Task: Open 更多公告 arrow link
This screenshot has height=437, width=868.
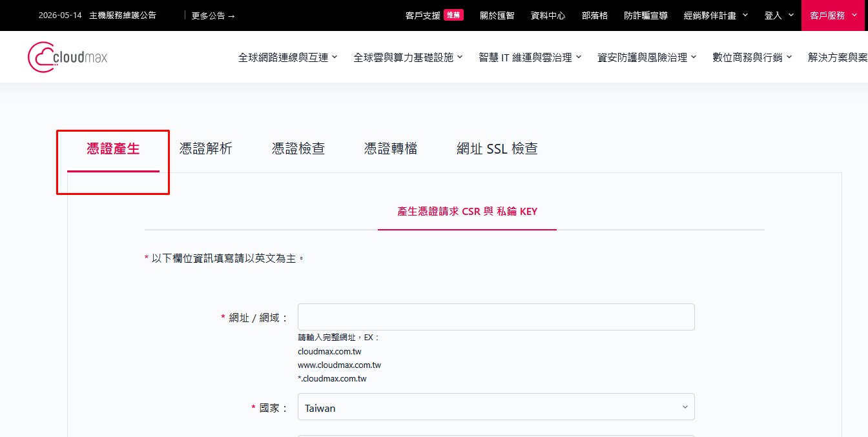Action: [x=213, y=15]
